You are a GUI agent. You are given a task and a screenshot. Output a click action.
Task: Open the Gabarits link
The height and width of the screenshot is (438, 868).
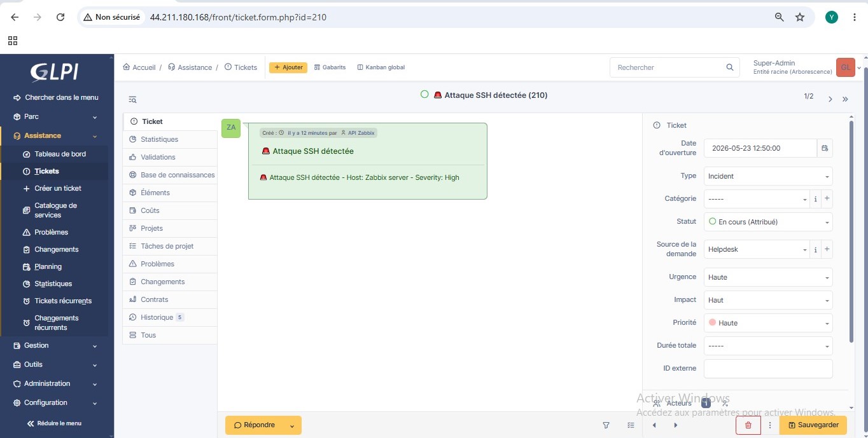coord(330,67)
